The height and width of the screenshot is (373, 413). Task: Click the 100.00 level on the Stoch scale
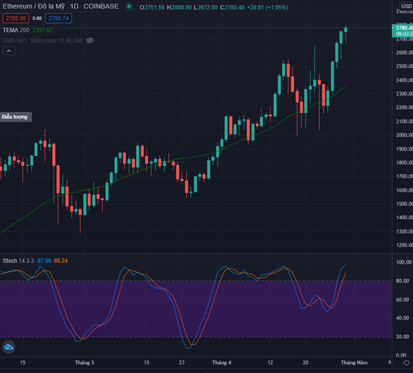404,262
